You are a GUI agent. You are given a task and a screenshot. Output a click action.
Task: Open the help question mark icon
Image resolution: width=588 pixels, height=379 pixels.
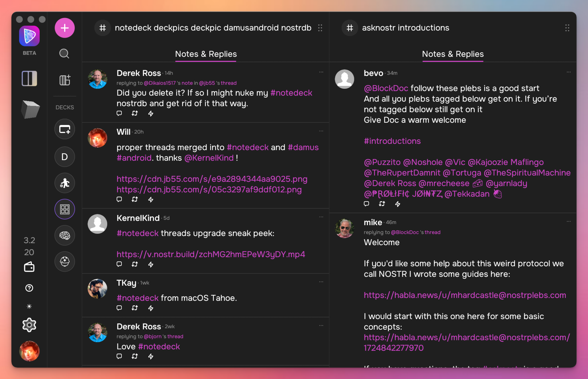pyautogui.click(x=29, y=288)
